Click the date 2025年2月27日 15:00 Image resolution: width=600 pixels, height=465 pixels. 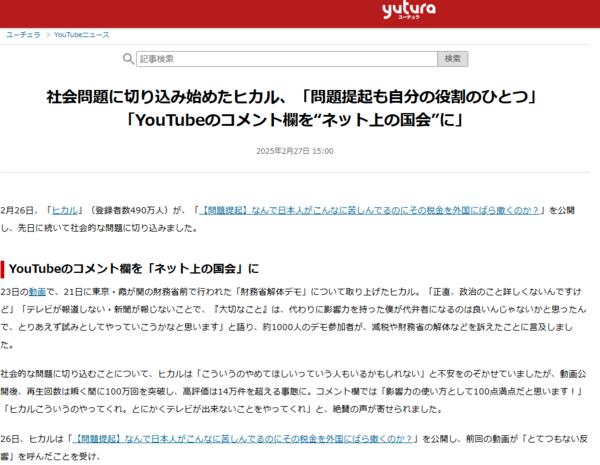coord(295,151)
